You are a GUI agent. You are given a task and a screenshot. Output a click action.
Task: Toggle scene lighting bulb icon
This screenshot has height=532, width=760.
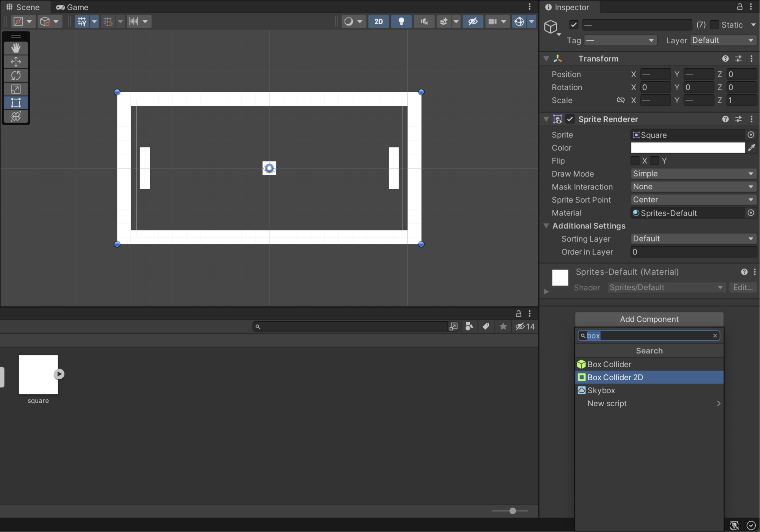(x=401, y=21)
